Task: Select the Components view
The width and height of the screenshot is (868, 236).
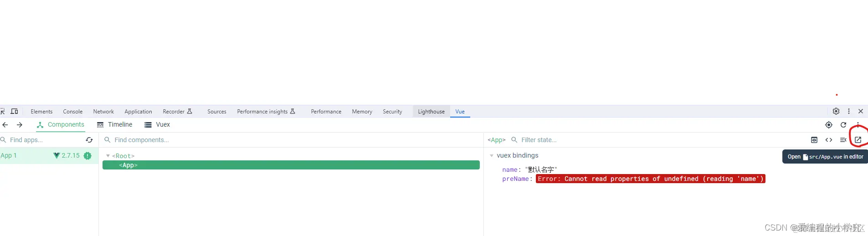Action: pos(61,125)
